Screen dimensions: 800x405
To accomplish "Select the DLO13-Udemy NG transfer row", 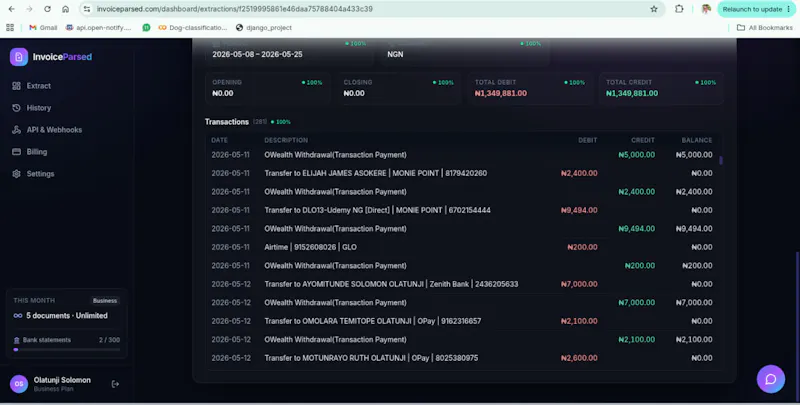I will coord(462,210).
